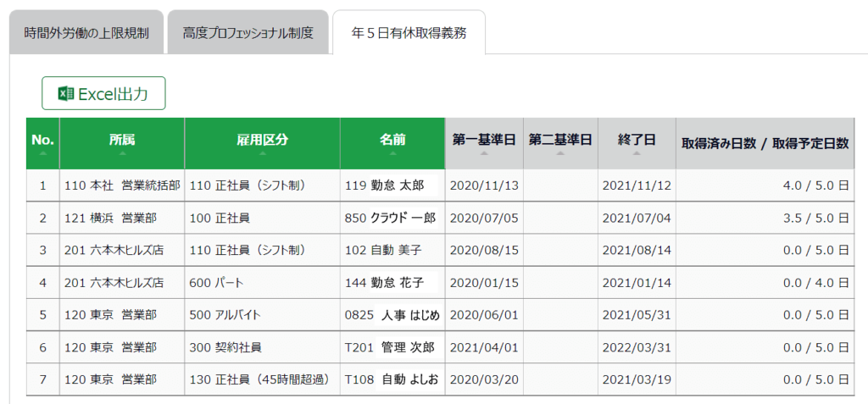
Task: Sort by 第一基準日 column header
Action: [x=484, y=142]
